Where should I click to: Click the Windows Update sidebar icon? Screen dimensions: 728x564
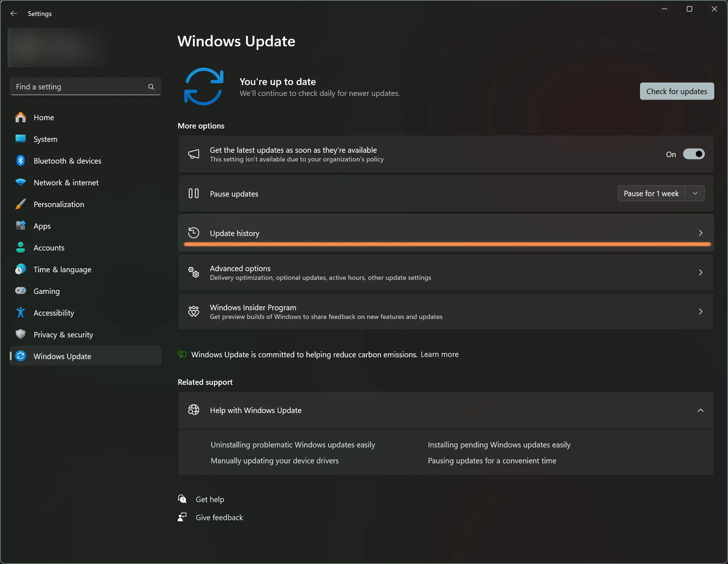(x=21, y=356)
